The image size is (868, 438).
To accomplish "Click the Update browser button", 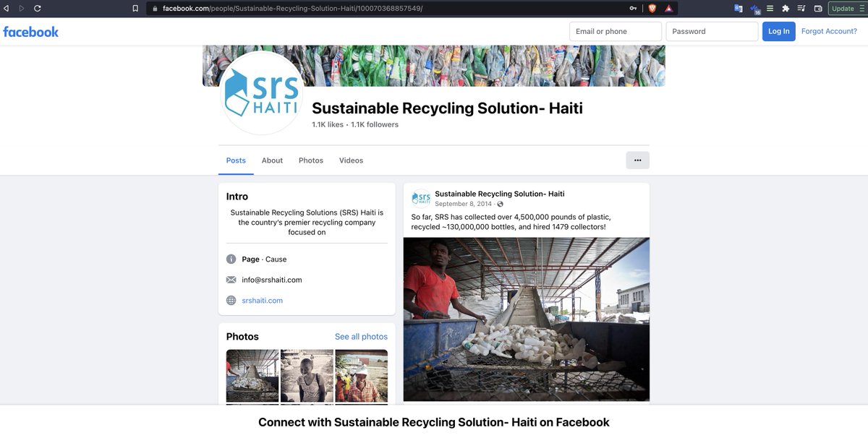I will coord(847,8).
